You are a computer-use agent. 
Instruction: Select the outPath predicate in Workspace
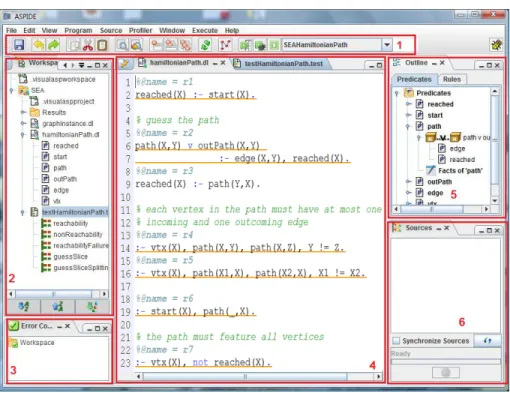(65, 179)
